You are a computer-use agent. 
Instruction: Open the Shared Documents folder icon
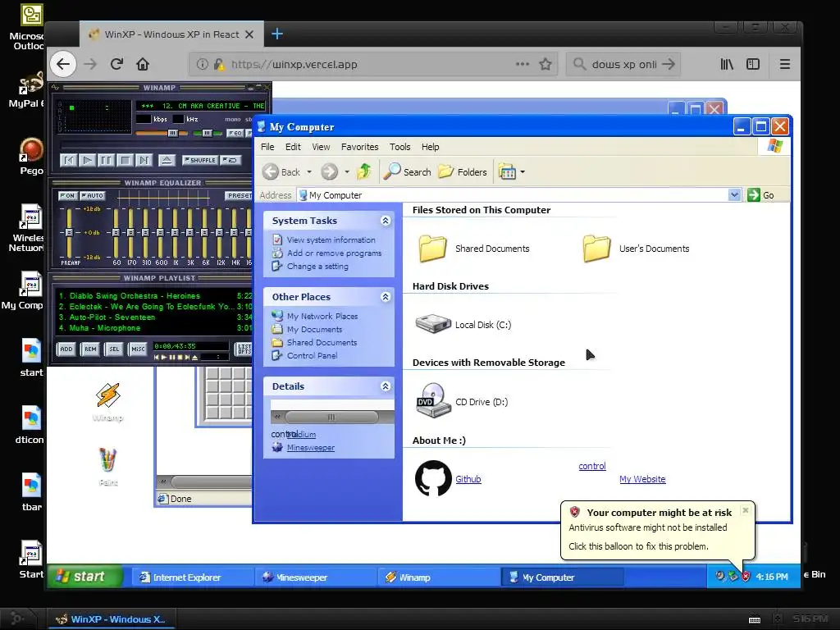pyautogui.click(x=432, y=249)
